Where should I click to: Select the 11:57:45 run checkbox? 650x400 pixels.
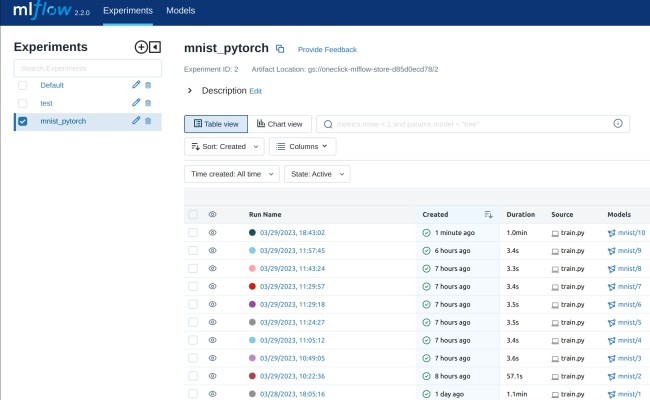tap(193, 250)
